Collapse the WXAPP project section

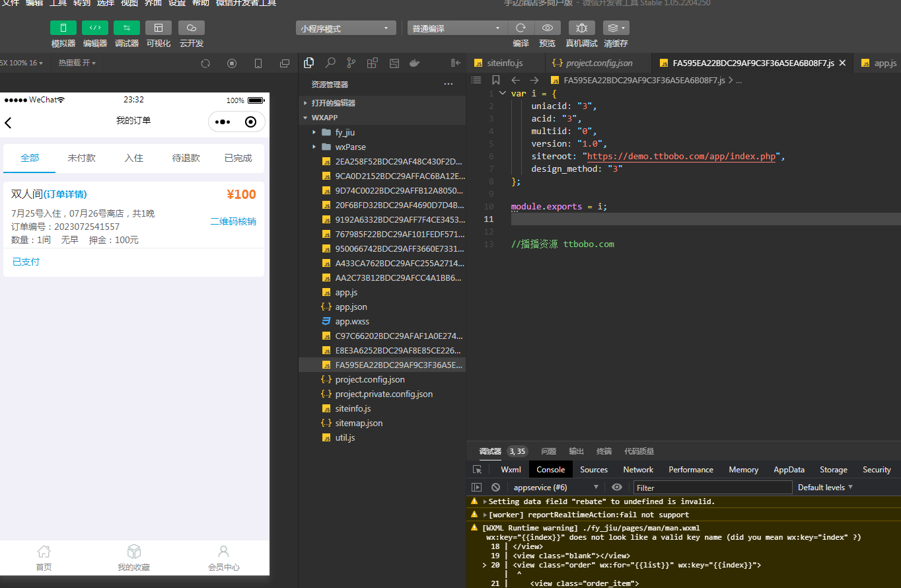pos(382,118)
